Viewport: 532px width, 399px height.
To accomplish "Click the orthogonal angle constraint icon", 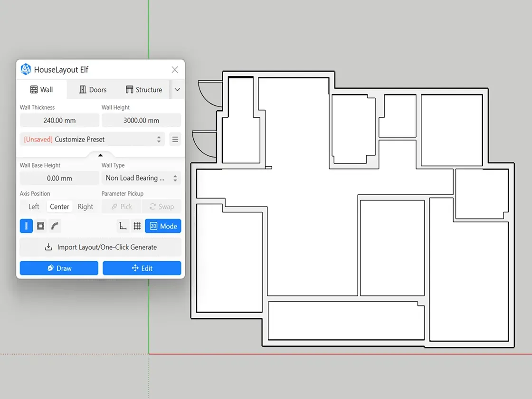I will tap(123, 226).
